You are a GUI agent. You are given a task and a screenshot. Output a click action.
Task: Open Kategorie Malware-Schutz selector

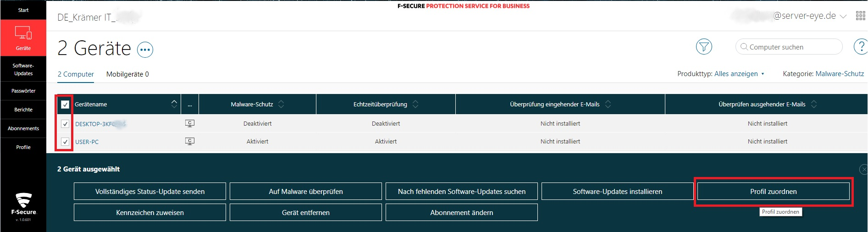tap(840, 74)
